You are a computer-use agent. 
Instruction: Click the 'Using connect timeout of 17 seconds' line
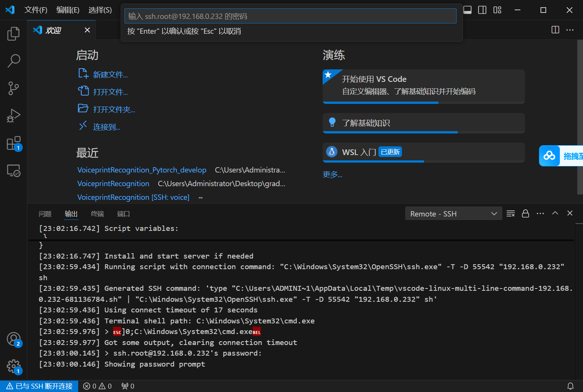point(148,310)
